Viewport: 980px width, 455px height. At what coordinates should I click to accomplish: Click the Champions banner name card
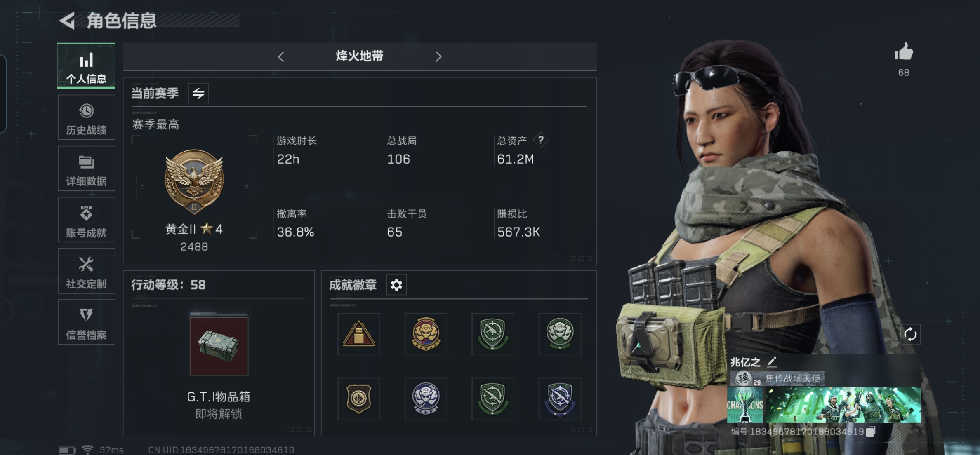(824, 405)
